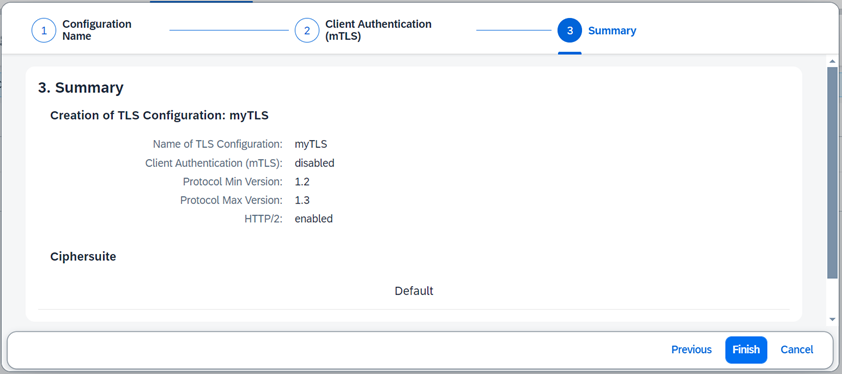842x374 pixels.
Task: Go to wizard step 1 circle
Action: tap(44, 30)
